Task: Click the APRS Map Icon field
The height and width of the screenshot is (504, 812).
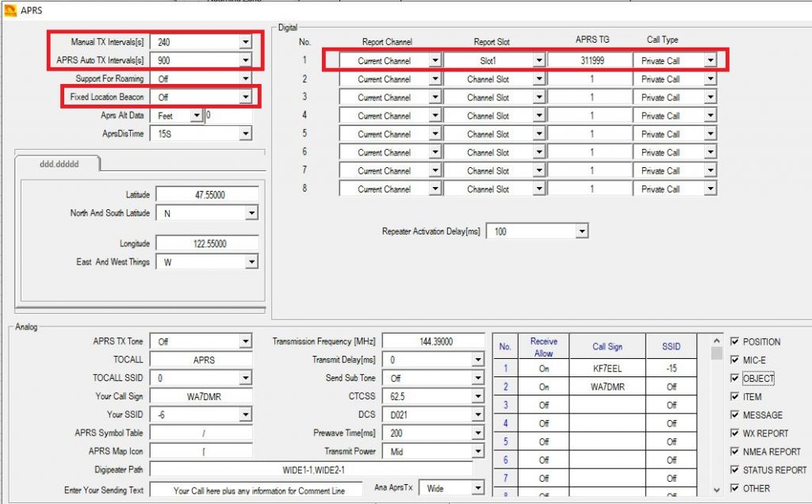Action: point(201,451)
